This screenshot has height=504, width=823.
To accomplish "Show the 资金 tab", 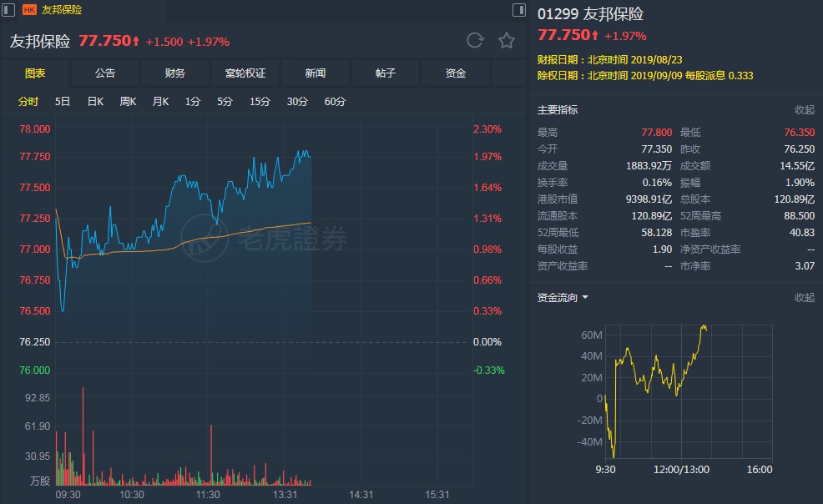I will coord(456,73).
